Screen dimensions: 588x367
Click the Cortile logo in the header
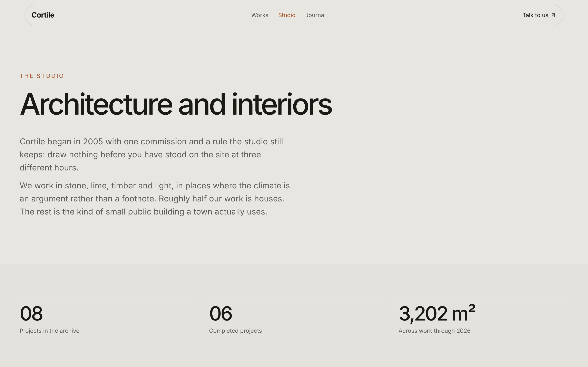43,15
